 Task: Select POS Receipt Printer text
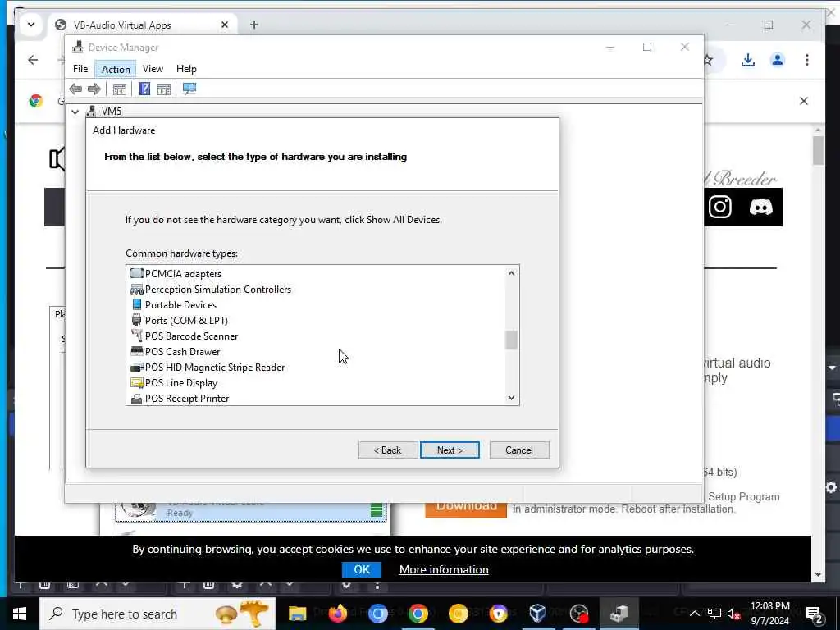pyautogui.click(x=187, y=399)
